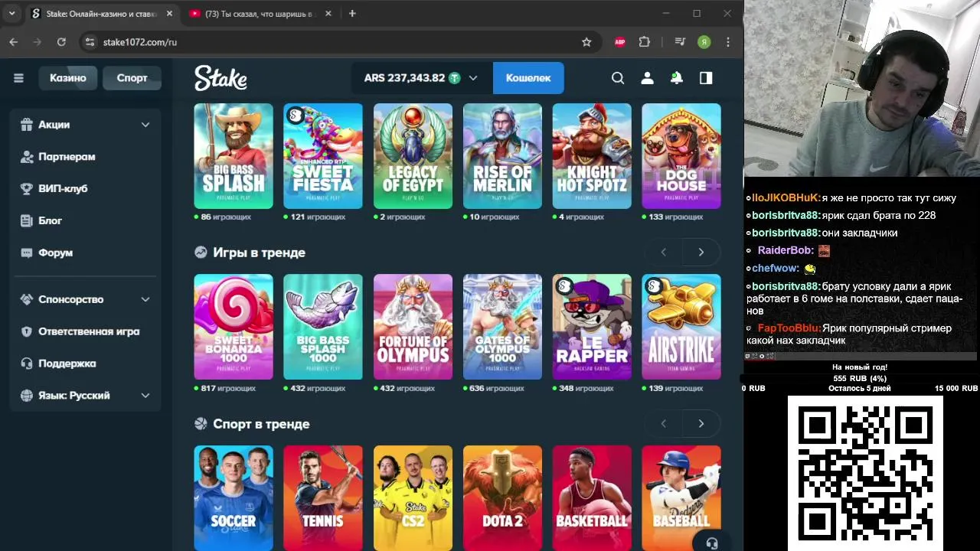Next arrow in Спорт в тренде
The height and width of the screenshot is (551, 980).
[x=701, y=424]
